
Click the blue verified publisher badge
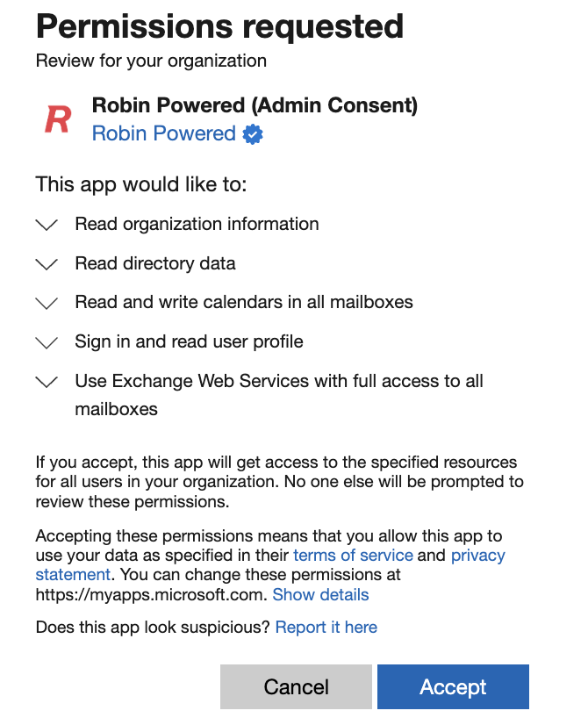(x=253, y=134)
